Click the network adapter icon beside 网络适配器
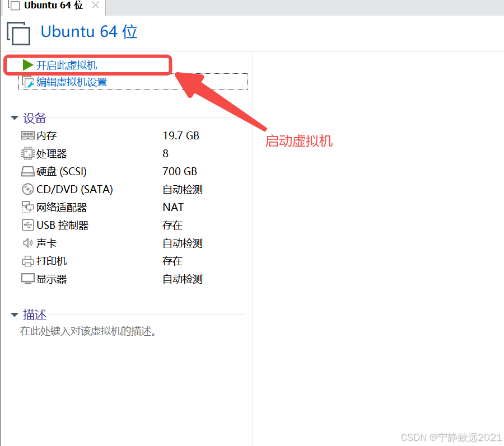The width and height of the screenshot is (504, 446). point(27,207)
